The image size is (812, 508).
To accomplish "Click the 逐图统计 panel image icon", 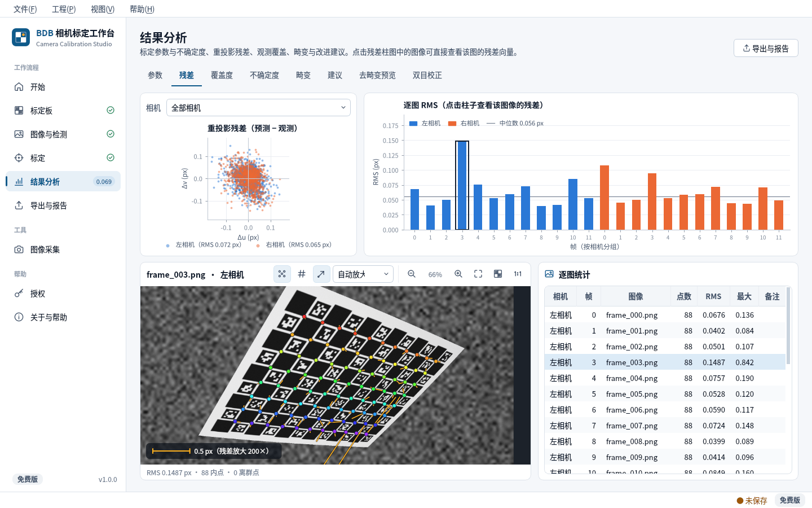I will pyautogui.click(x=549, y=274).
